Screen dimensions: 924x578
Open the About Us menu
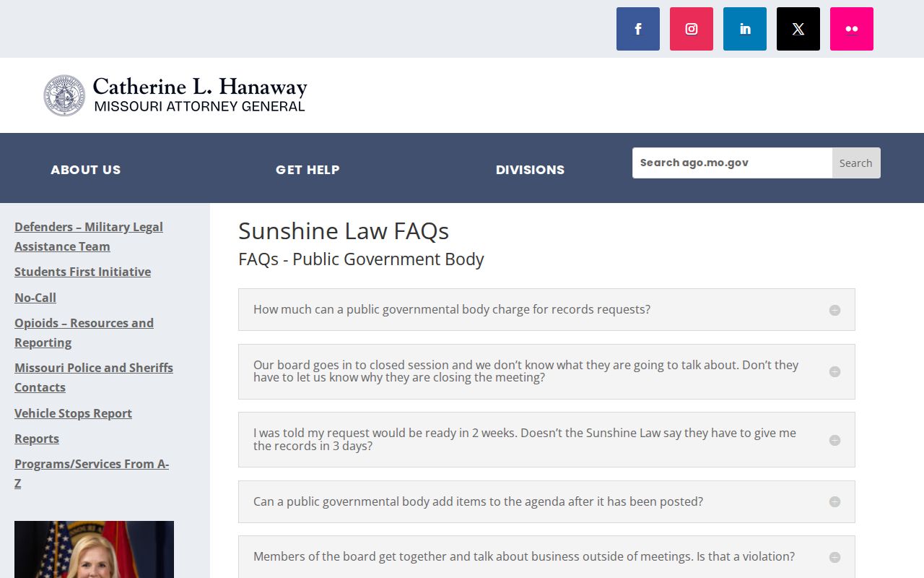tap(85, 170)
